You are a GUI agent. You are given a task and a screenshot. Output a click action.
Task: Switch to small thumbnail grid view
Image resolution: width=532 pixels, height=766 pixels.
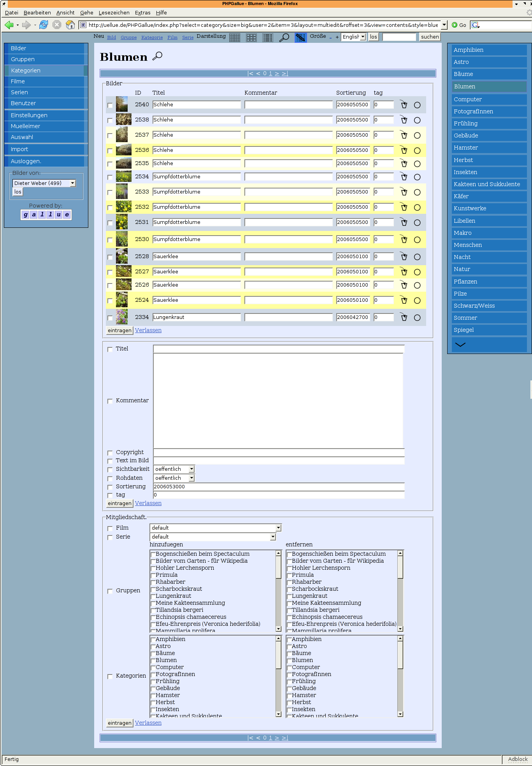(235, 37)
